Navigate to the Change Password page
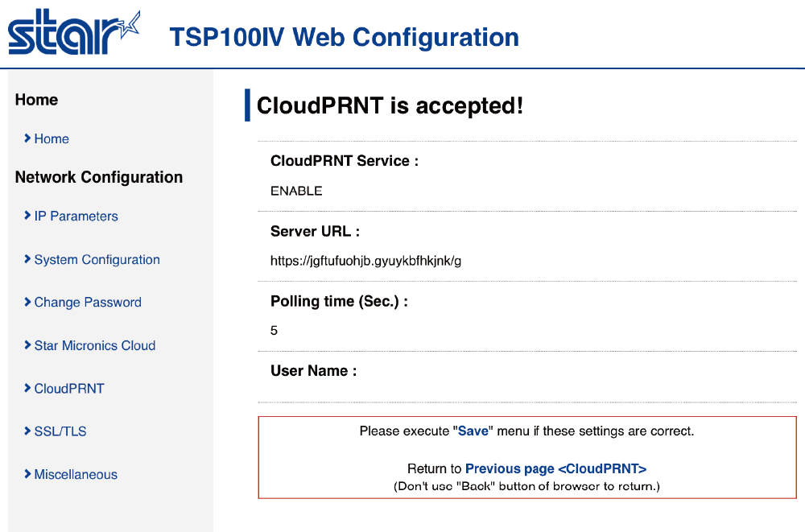The width and height of the screenshot is (805, 532). tap(88, 303)
